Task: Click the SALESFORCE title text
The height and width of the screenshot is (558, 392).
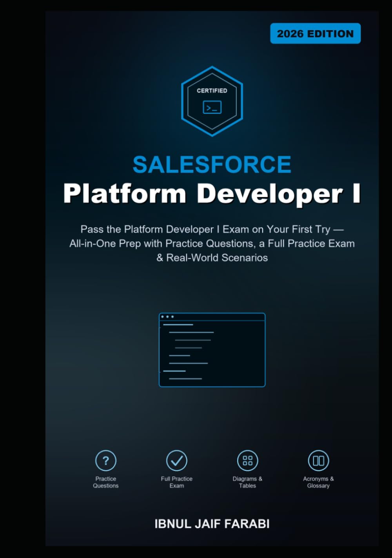Action: [212, 164]
